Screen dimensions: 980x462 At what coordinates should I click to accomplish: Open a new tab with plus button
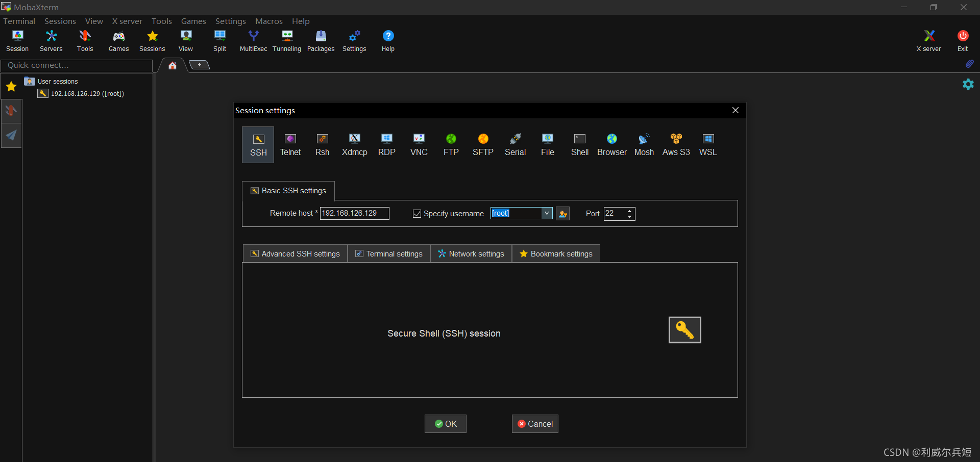tap(200, 65)
